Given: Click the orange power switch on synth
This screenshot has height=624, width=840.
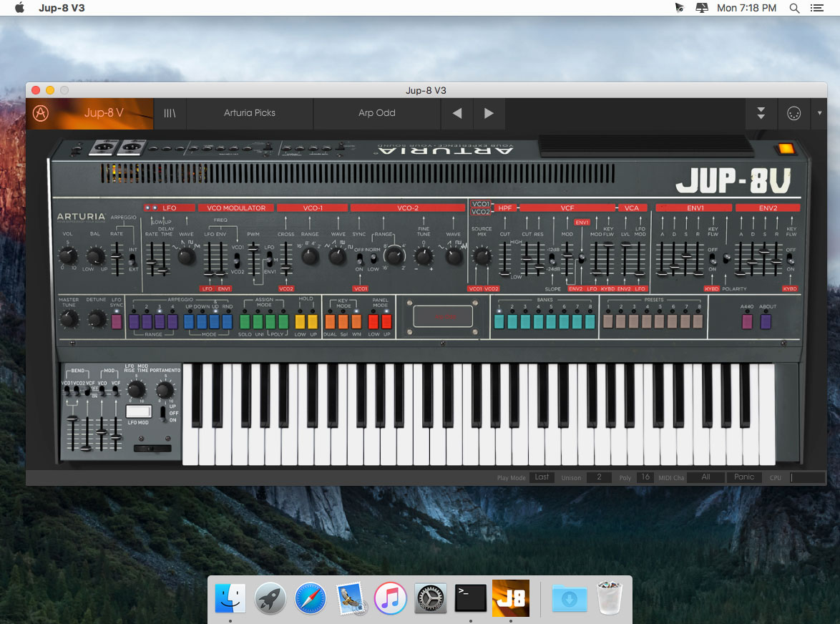Looking at the screenshot, I should point(786,148).
